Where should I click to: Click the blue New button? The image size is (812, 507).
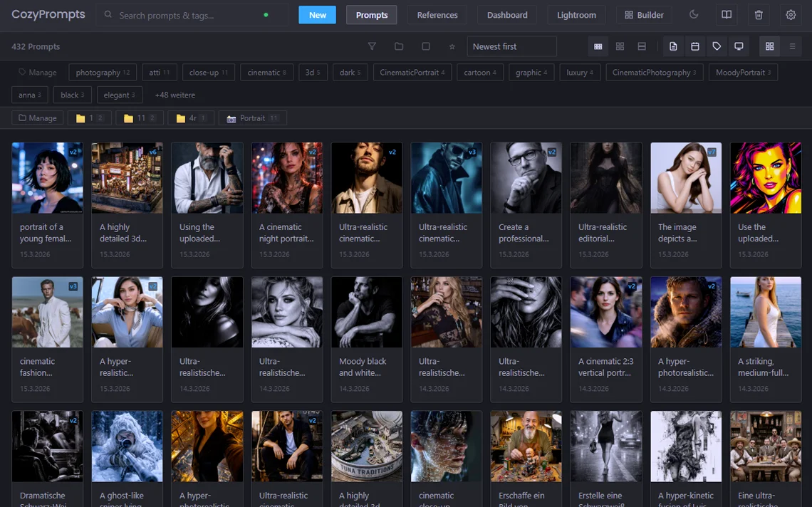[x=317, y=14]
